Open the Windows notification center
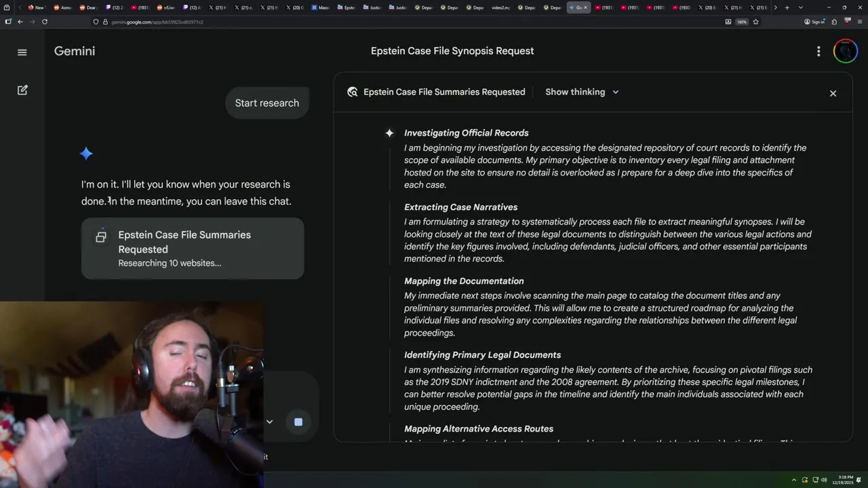Viewport: 868px width, 488px height. [859, 480]
